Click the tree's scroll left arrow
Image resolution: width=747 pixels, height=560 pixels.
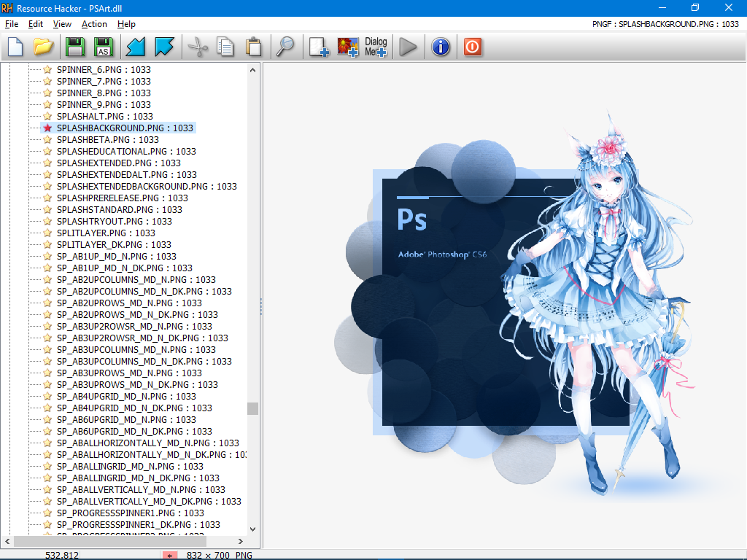coord(7,542)
